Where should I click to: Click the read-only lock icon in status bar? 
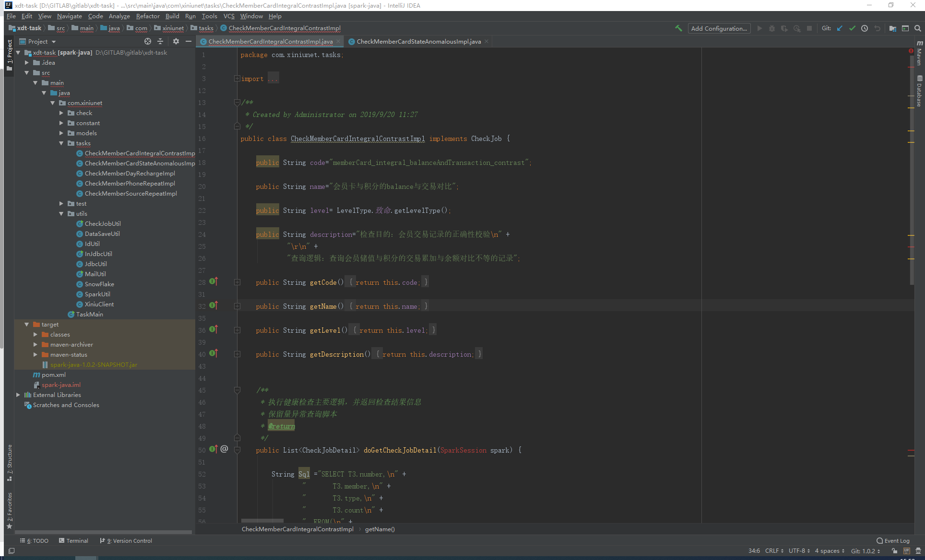pos(894,551)
